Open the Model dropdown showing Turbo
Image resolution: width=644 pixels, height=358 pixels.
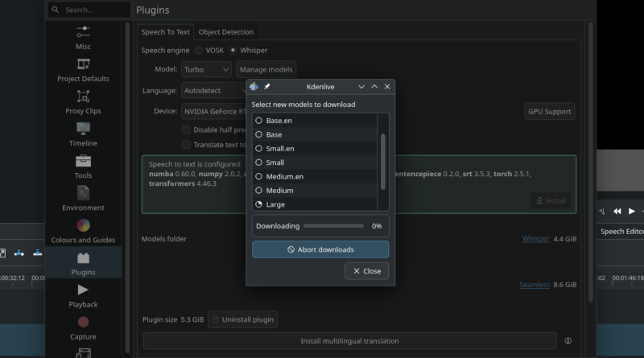[206, 69]
